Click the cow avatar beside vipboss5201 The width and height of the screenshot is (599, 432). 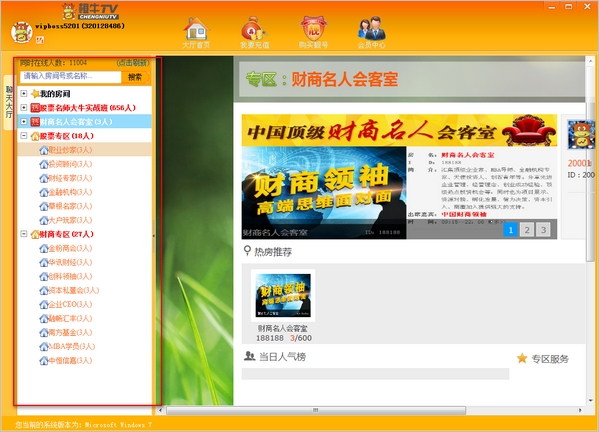[21, 32]
